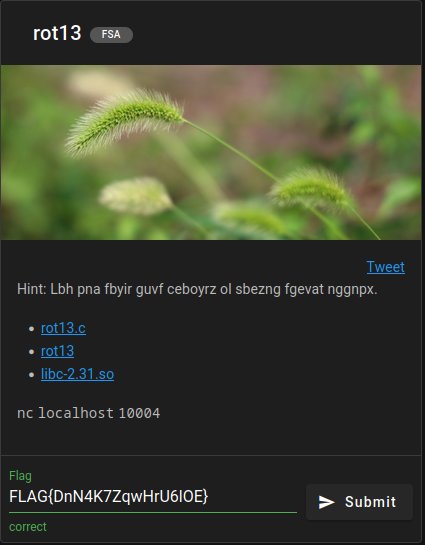Click the bullet beside rot13.c
The width and height of the screenshot is (425, 545).
point(32,328)
